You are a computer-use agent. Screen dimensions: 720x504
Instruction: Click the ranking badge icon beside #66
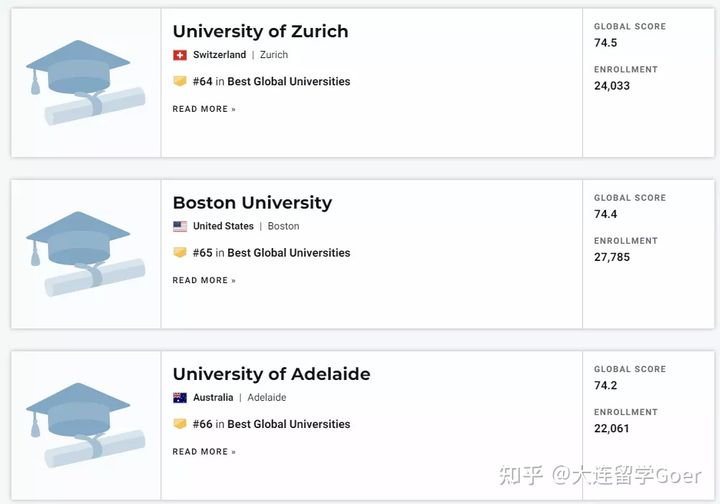click(x=180, y=424)
